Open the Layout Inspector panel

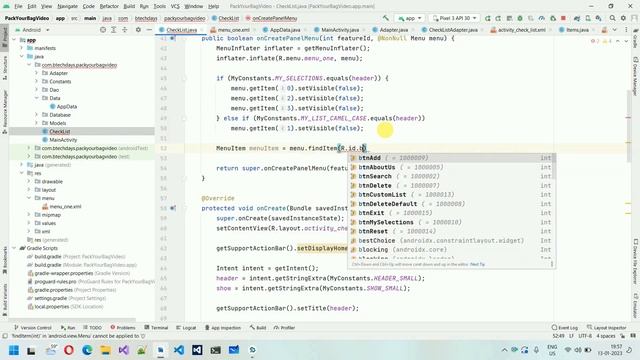[607, 328]
